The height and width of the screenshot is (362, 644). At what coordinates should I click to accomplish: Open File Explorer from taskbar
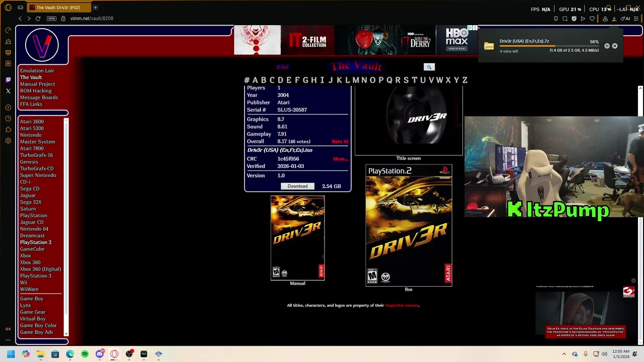click(x=40, y=354)
